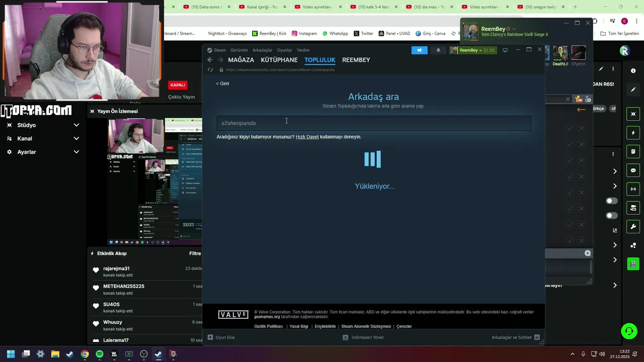Click the green clapperboard icon in Kick sidebar
644x362 pixels.
pos(633,263)
